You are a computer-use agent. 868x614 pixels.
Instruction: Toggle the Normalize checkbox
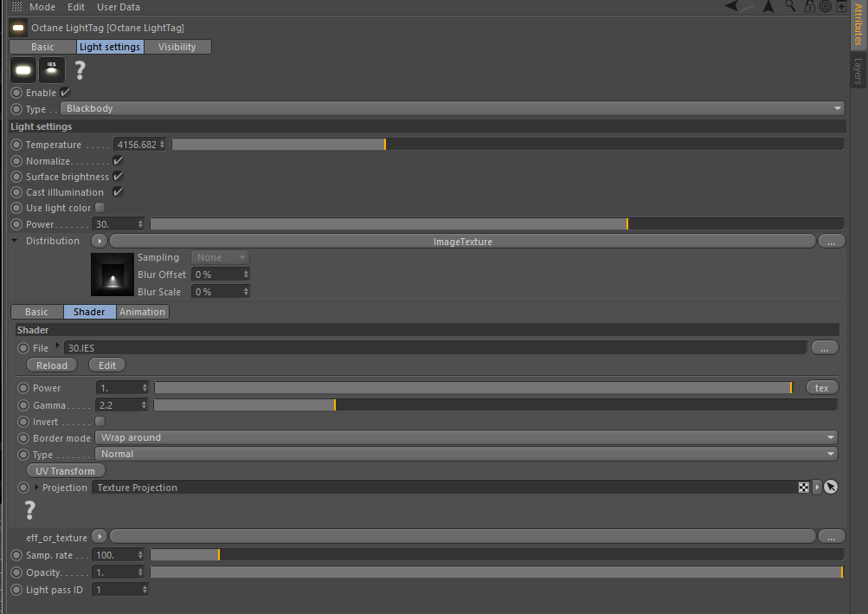(x=118, y=161)
